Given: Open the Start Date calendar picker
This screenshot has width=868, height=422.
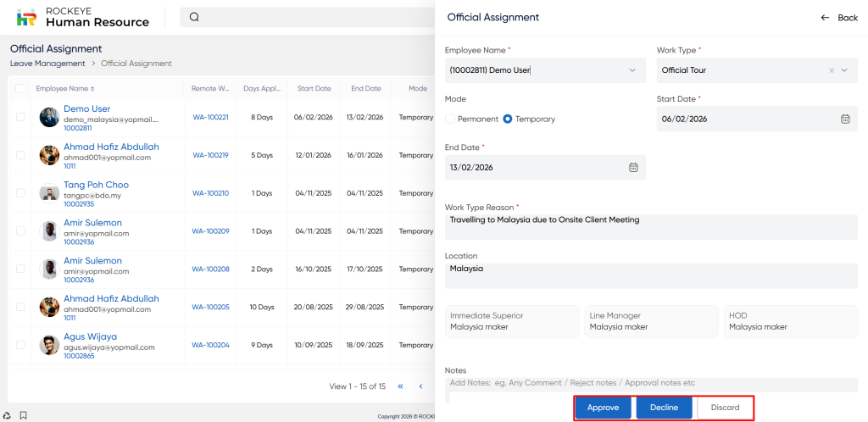Looking at the screenshot, I should (844, 119).
